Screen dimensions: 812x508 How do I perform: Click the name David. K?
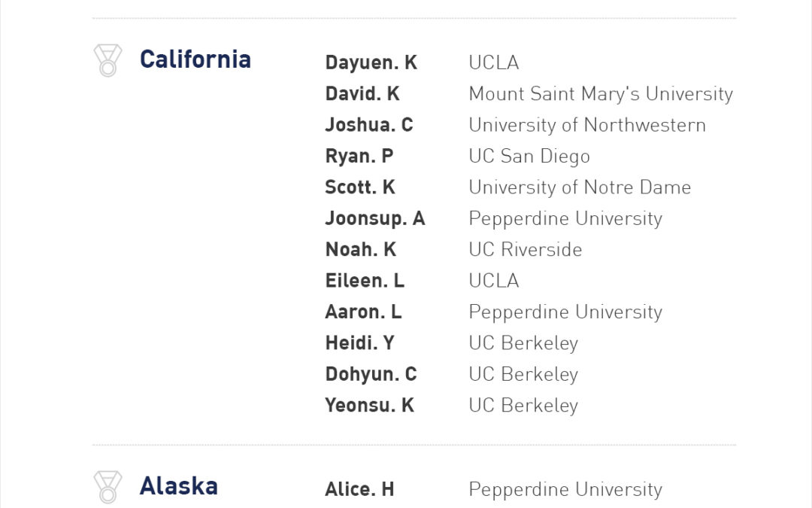362,94
